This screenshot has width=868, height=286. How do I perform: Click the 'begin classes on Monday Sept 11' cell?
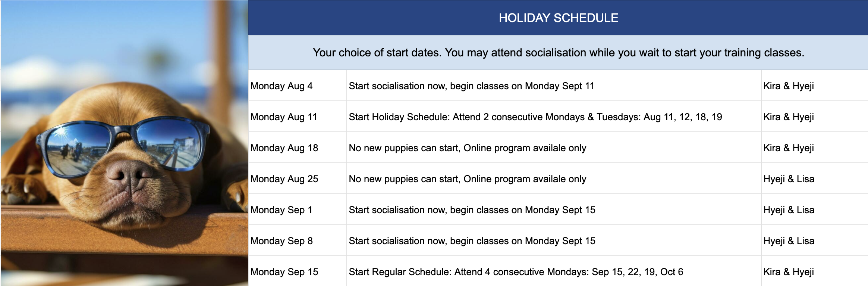pos(554,86)
